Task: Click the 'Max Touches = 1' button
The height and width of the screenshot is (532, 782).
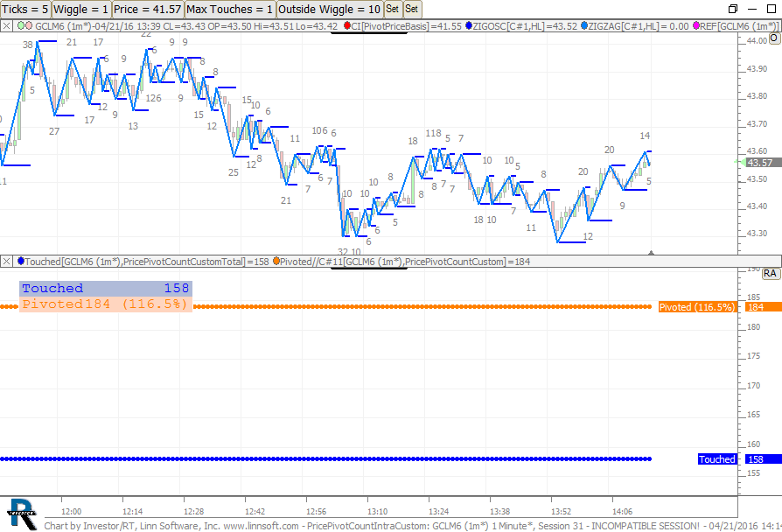Action: pyautogui.click(x=230, y=9)
